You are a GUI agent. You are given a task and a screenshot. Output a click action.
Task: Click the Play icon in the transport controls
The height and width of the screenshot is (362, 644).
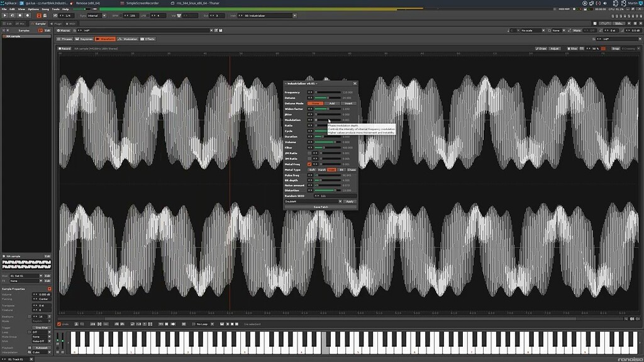pos(5,15)
